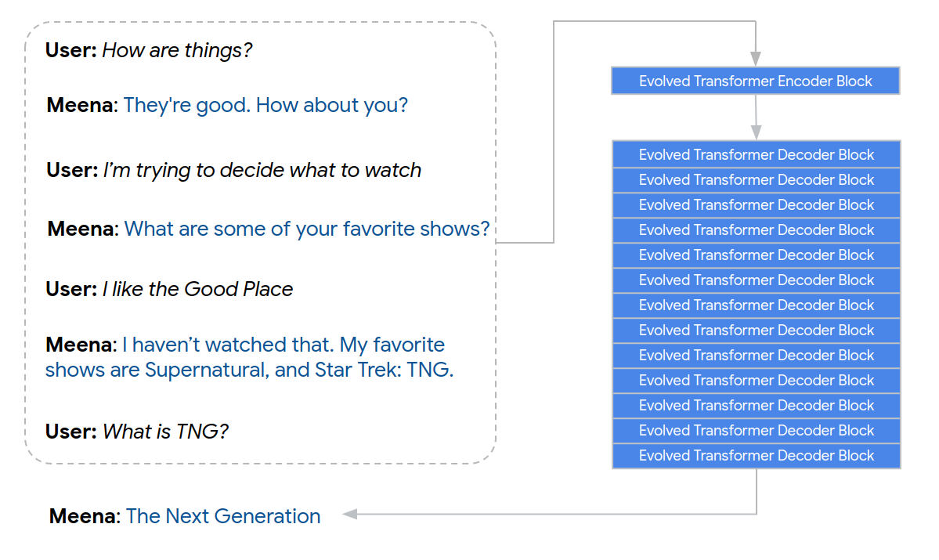The height and width of the screenshot is (560, 939).
Task: Click the arrowhead between the Encoder and Decoder blocks
Action: pyautogui.click(x=757, y=132)
